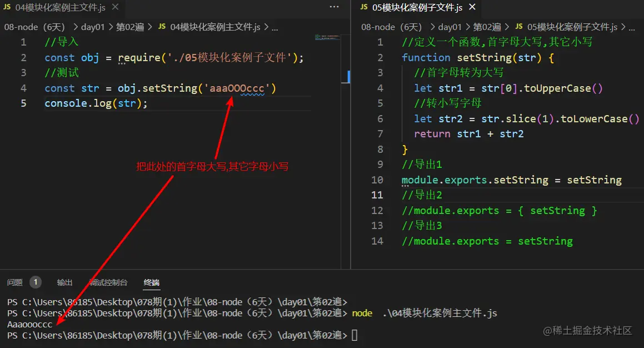Click console.log(str) statement

96,103
